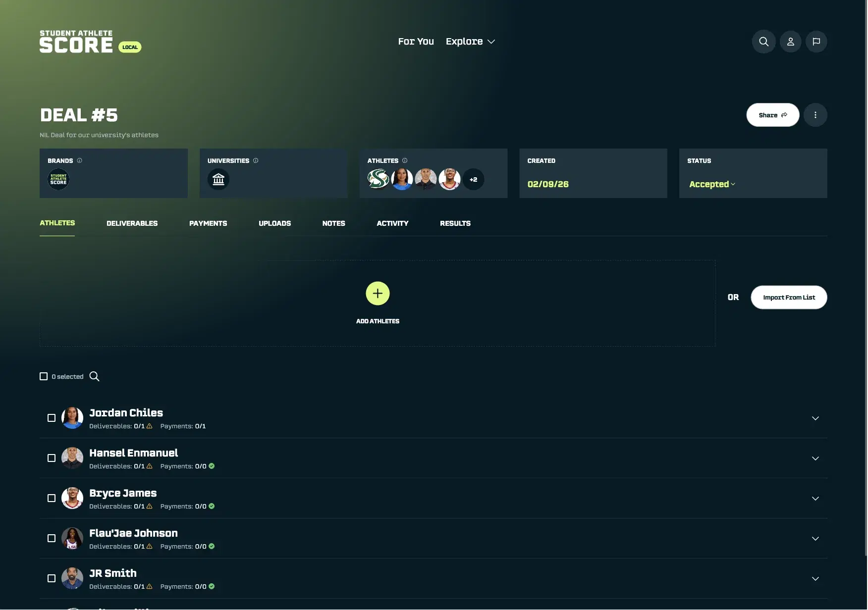The image size is (868, 610).
Task: Select the Athletes tab
Action: (57, 223)
